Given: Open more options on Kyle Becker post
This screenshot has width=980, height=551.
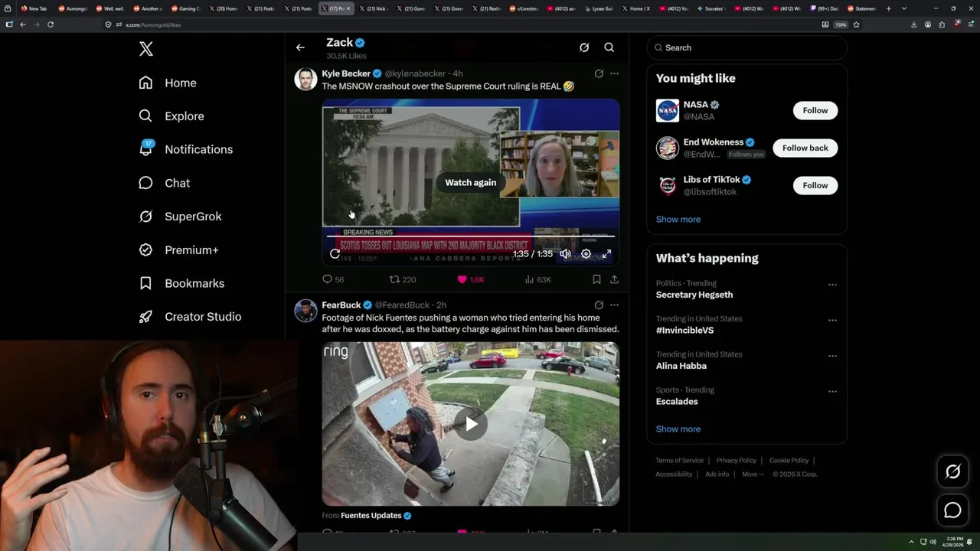Looking at the screenshot, I should [x=614, y=73].
